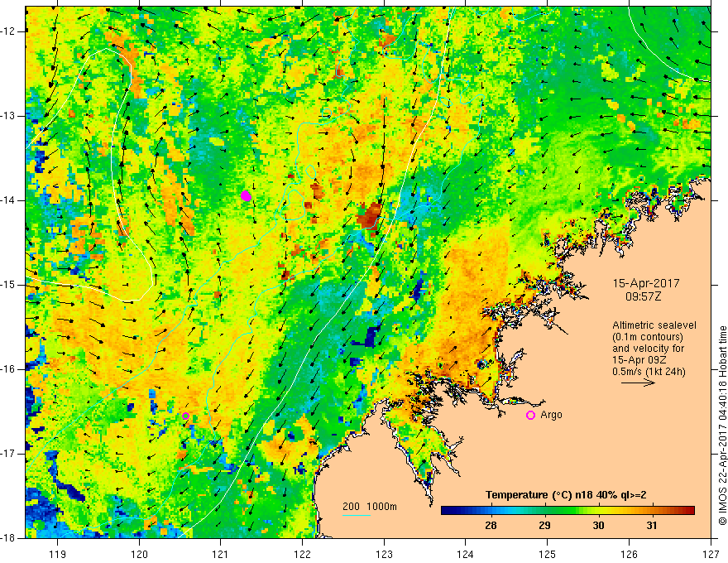Click the colorbar tick label '31'

click(652, 526)
